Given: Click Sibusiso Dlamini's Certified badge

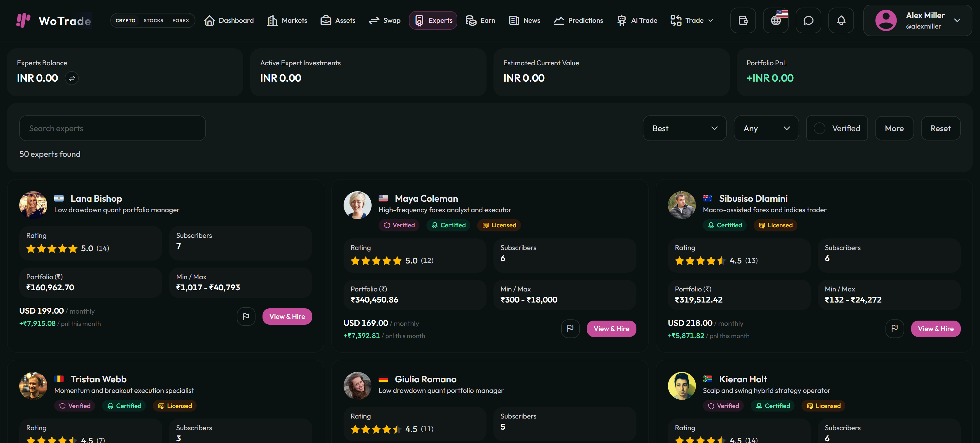Looking at the screenshot, I should (725, 225).
